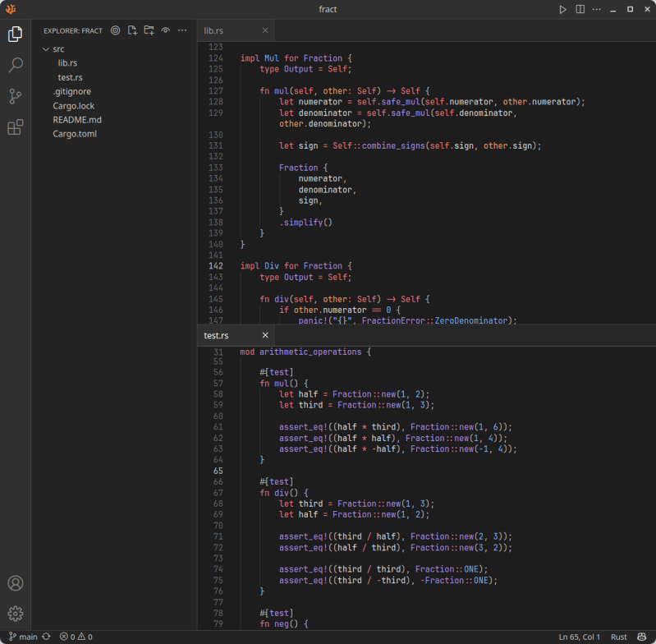
Task: Click the EXPLORER: FRACT panel title
Action: coord(73,31)
